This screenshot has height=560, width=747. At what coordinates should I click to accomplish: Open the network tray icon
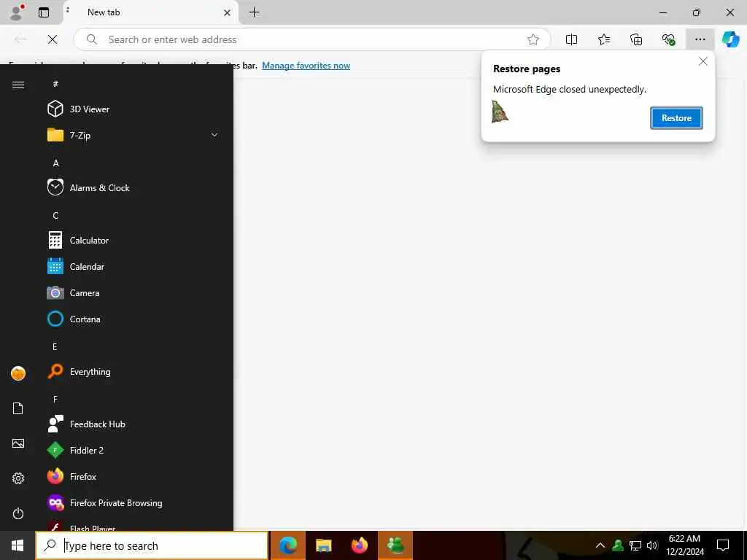tap(635, 545)
